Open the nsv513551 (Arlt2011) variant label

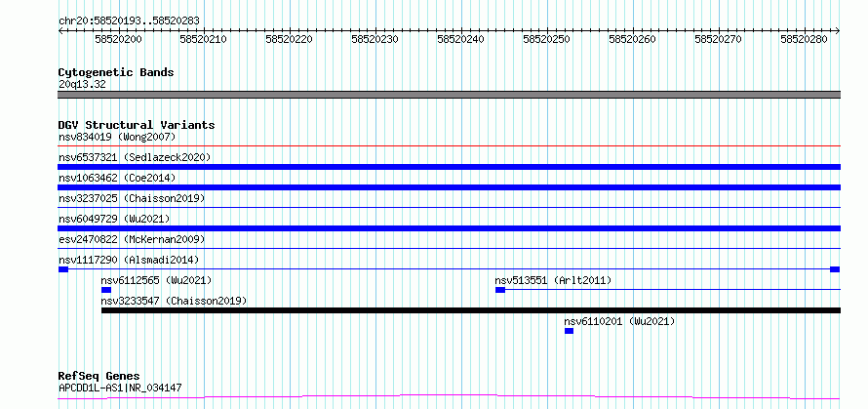[553, 280]
